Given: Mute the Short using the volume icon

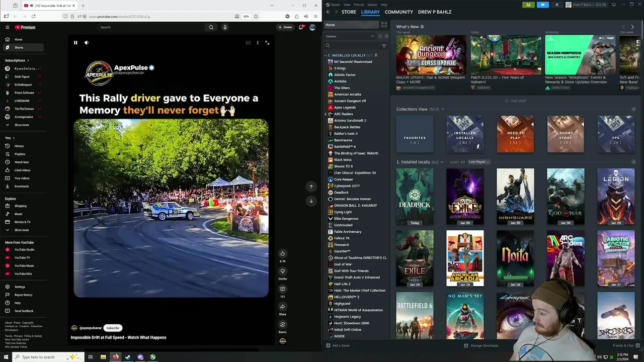Looking at the screenshot, I should click(x=87, y=43).
